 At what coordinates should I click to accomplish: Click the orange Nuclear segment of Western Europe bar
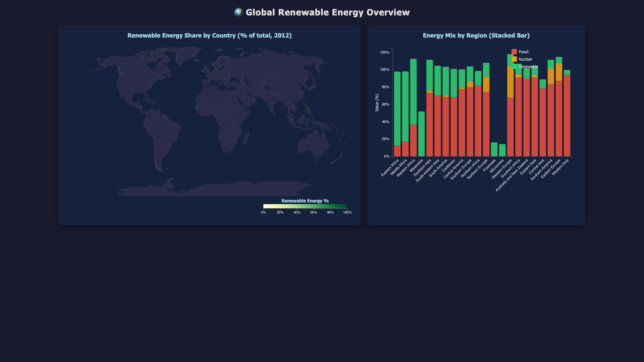pos(510,81)
